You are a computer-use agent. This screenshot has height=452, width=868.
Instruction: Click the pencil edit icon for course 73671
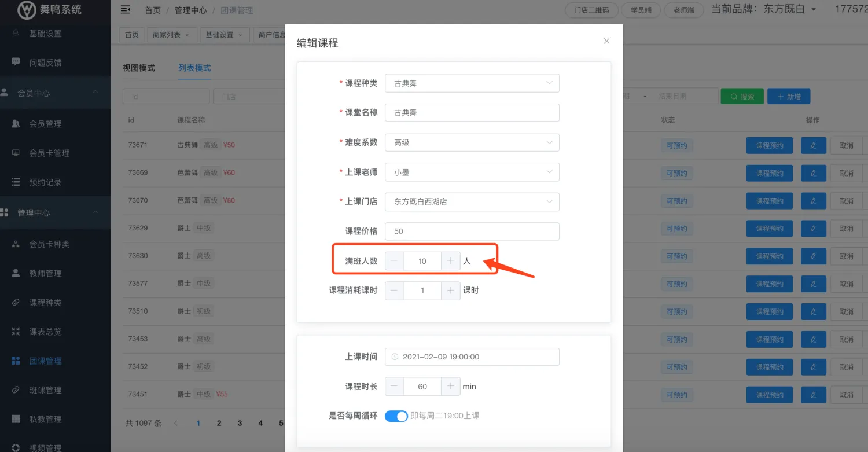tap(813, 145)
